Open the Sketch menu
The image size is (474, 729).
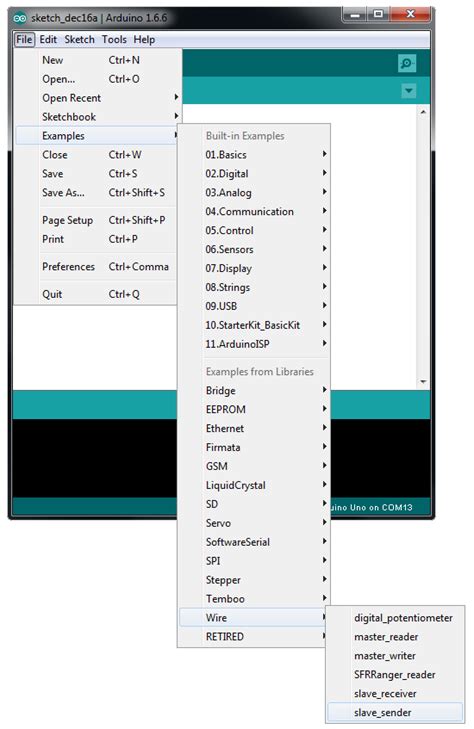point(79,40)
